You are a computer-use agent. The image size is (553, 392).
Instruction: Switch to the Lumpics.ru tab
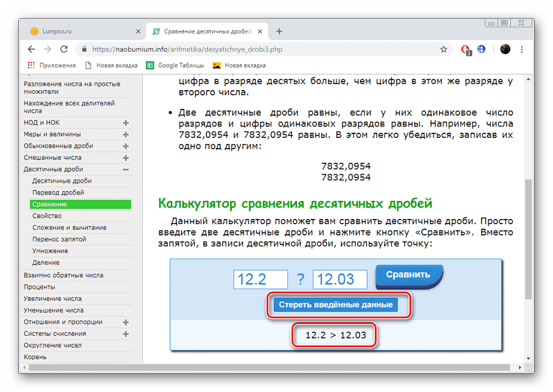[85, 31]
